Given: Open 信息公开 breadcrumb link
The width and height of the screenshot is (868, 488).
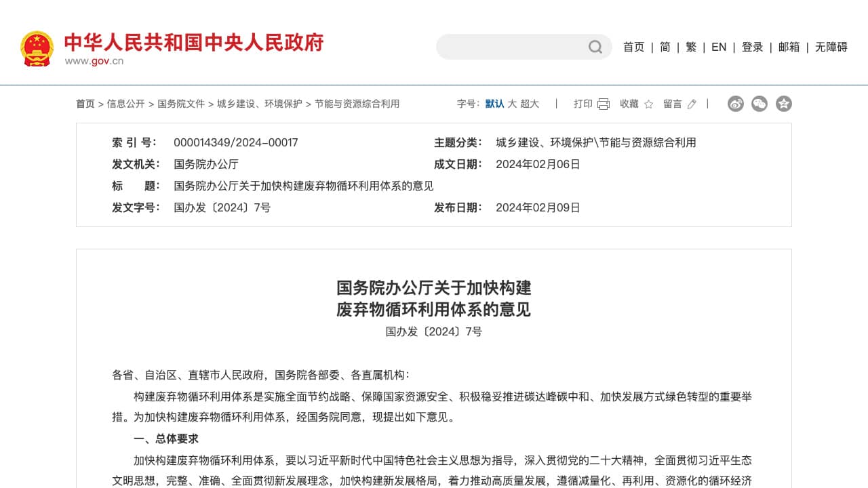Looking at the screenshot, I should click(x=125, y=104).
